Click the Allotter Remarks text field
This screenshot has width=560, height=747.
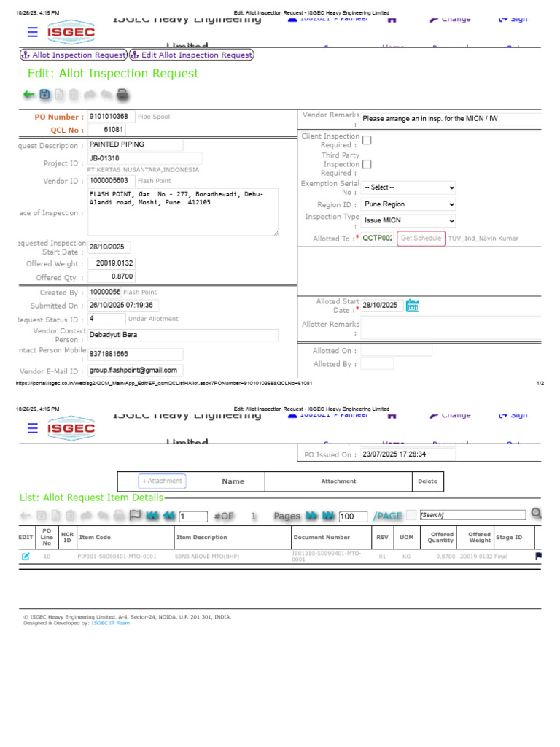451,328
